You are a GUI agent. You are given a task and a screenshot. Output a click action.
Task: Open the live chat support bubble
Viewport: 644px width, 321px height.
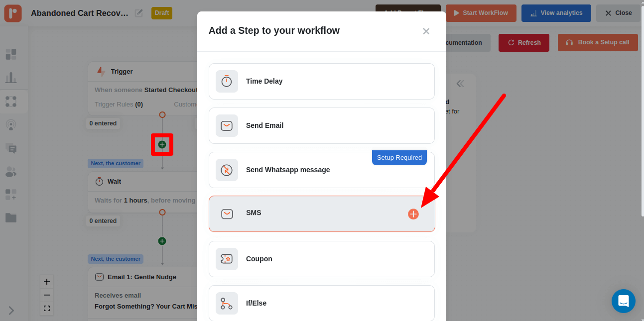click(624, 301)
